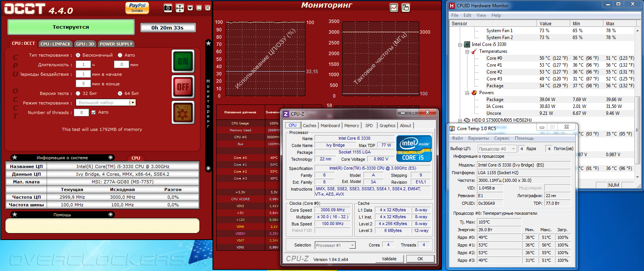Viewport: 644px width, 271px height.
Task: Click the OK button in CPU-Z
Action: pyautogui.click(x=420, y=259)
